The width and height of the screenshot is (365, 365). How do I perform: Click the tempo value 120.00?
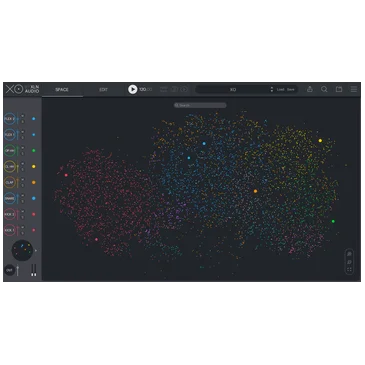[x=146, y=89]
